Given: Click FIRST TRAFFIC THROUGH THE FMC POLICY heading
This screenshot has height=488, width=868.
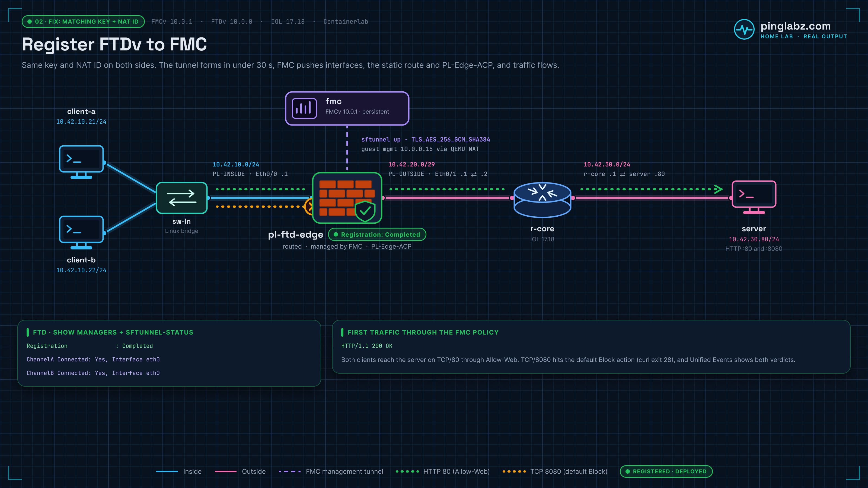Looking at the screenshot, I should coord(423,332).
